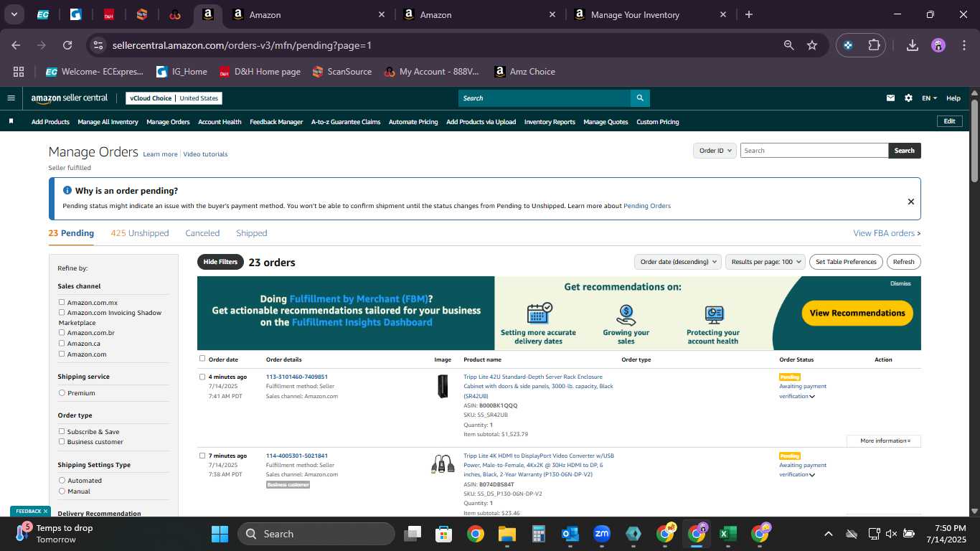Open Manage All Inventory menu item
The width and height of the screenshot is (980, 551).
(x=108, y=122)
